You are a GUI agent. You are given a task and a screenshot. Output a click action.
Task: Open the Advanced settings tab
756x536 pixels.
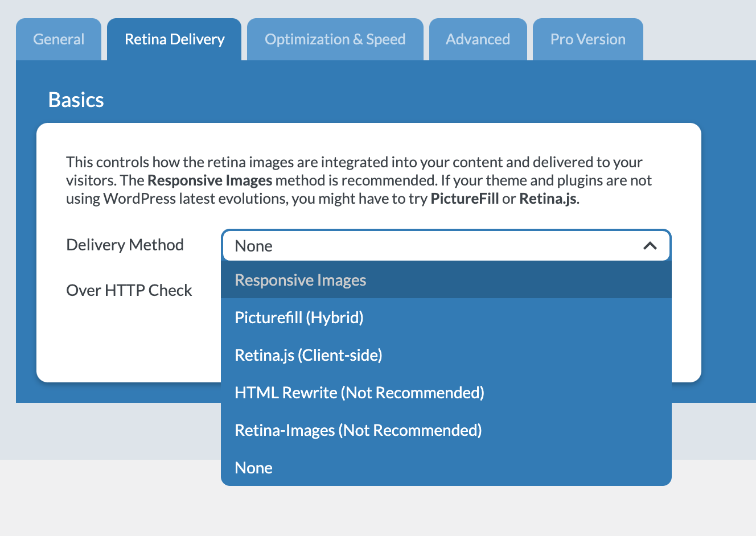pyautogui.click(x=478, y=39)
